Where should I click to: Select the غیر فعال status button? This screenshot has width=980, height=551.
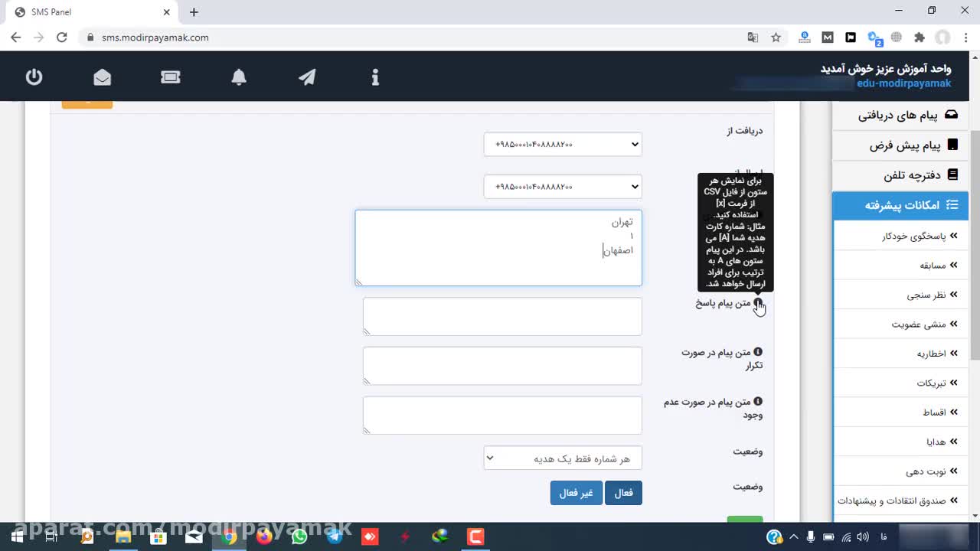click(577, 493)
